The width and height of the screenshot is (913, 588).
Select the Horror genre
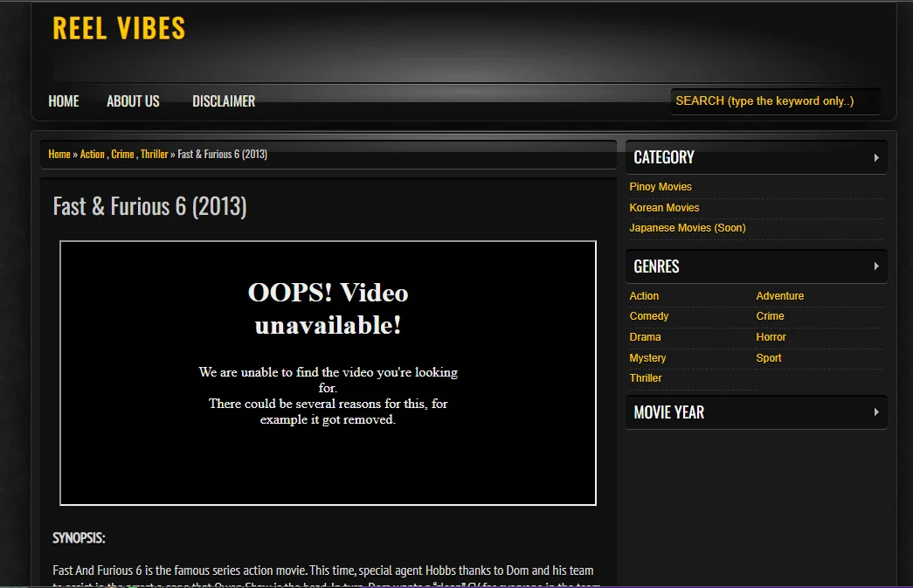(x=771, y=337)
